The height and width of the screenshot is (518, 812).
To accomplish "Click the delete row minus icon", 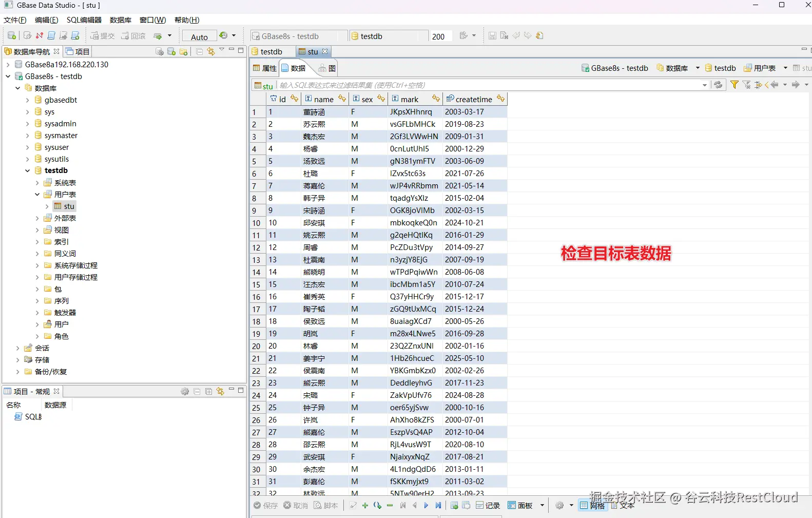I will [390, 506].
